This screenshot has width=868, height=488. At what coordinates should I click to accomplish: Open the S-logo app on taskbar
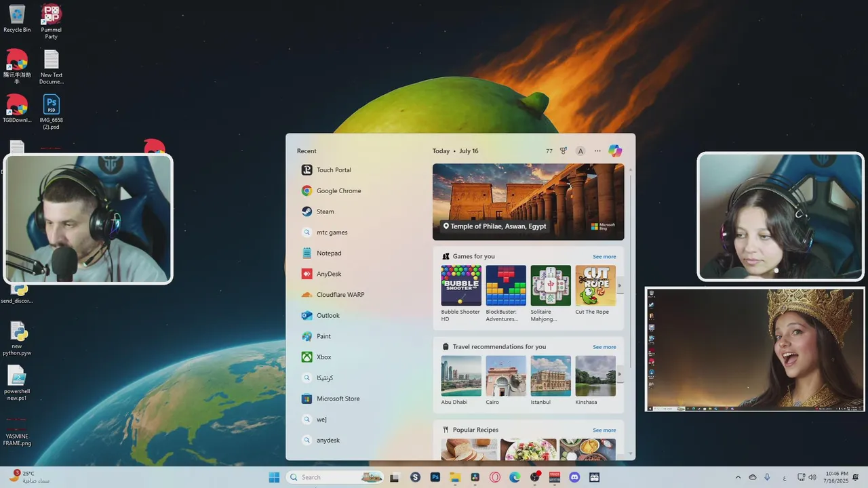pos(416,477)
